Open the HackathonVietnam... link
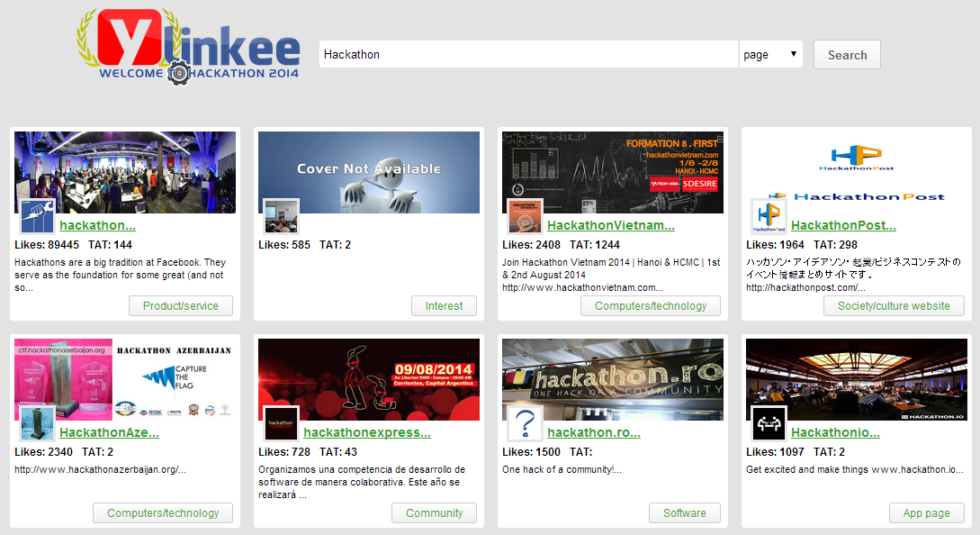The image size is (980, 535). coord(611,225)
